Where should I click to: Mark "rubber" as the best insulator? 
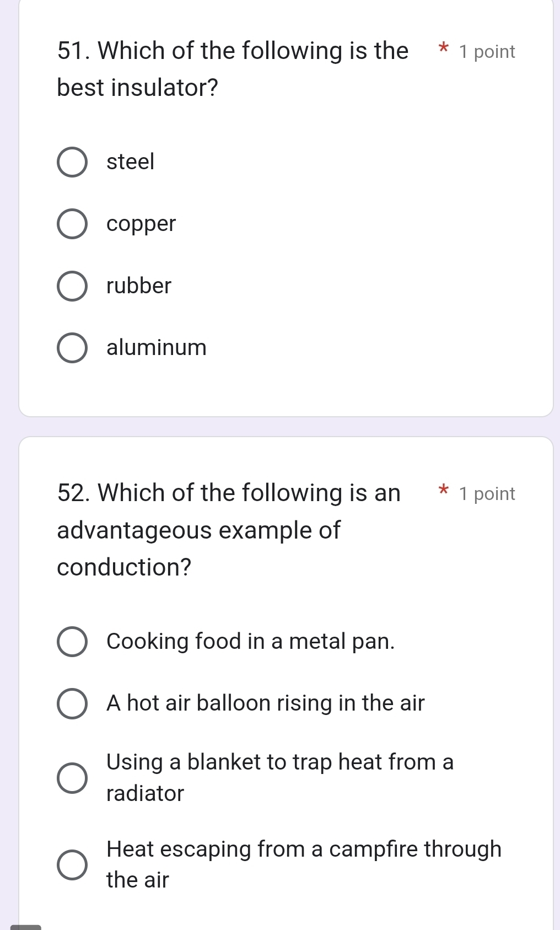[72, 286]
